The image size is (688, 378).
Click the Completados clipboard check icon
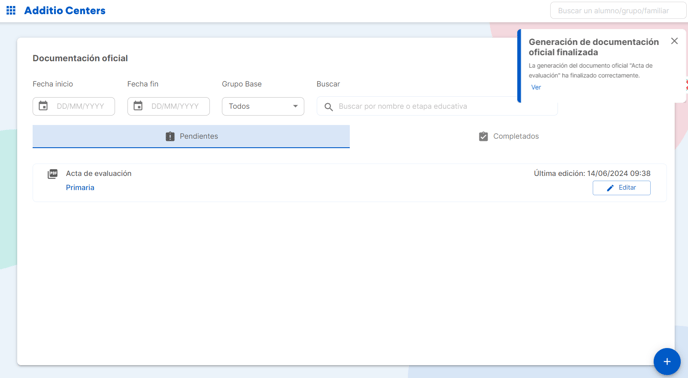[x=483, y=137]
